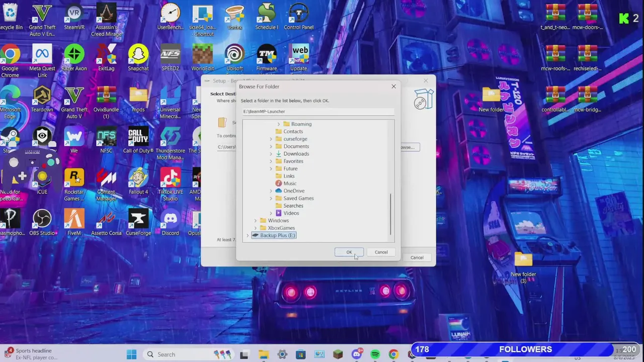The height and width of the screenshot is (362, 644).
Task: Expand the OneDrive node
Action: click(x=271, y=191)
